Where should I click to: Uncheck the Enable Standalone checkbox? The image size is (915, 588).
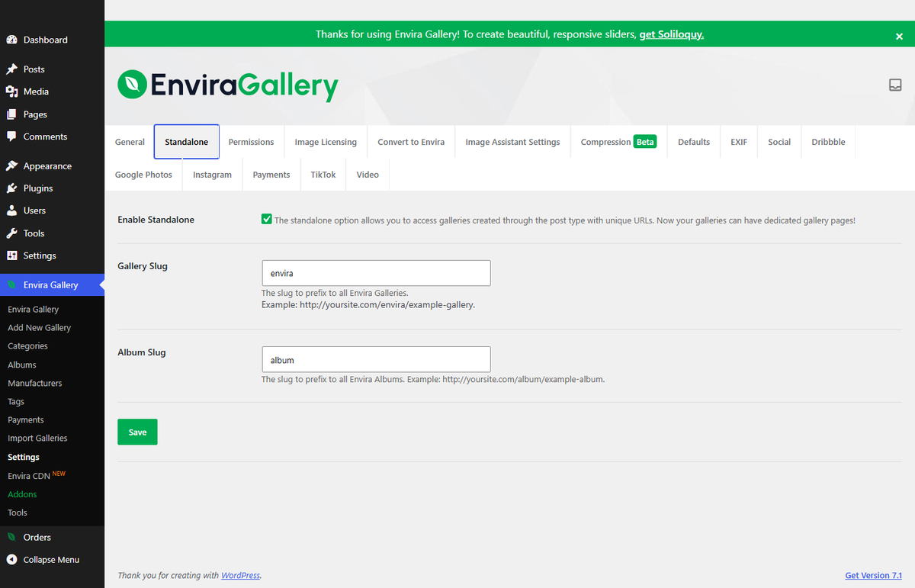(267, 220)
